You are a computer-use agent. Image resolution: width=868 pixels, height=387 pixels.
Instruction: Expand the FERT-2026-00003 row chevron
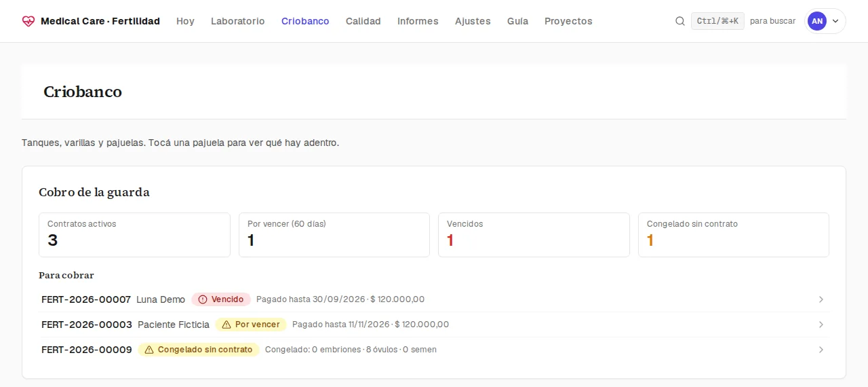(821, 325)
